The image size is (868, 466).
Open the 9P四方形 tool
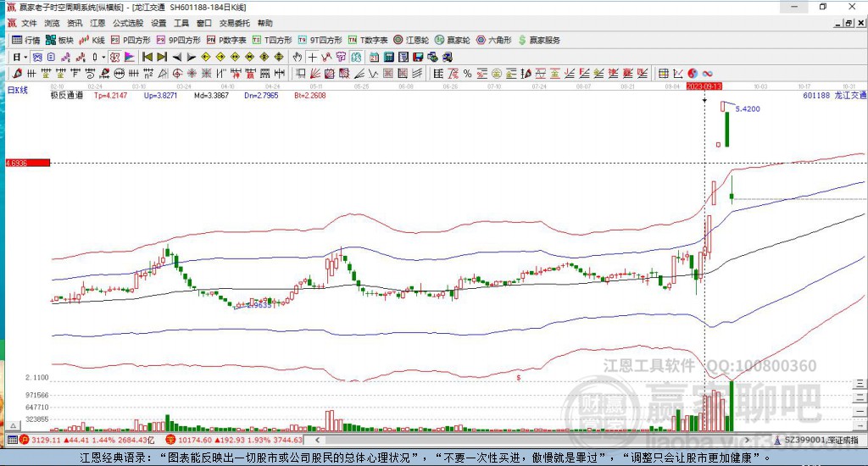[179, 40]
